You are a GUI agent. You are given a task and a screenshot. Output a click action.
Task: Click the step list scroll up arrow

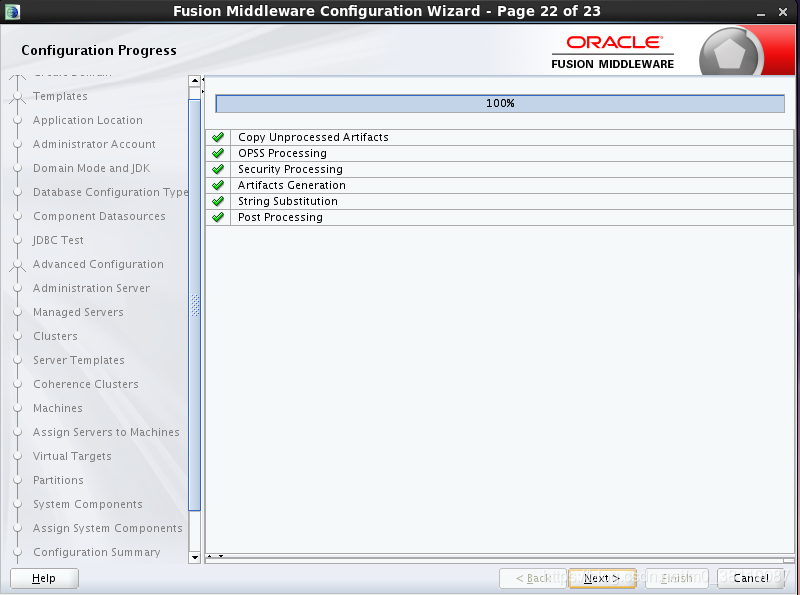click(x=194, y=81)
